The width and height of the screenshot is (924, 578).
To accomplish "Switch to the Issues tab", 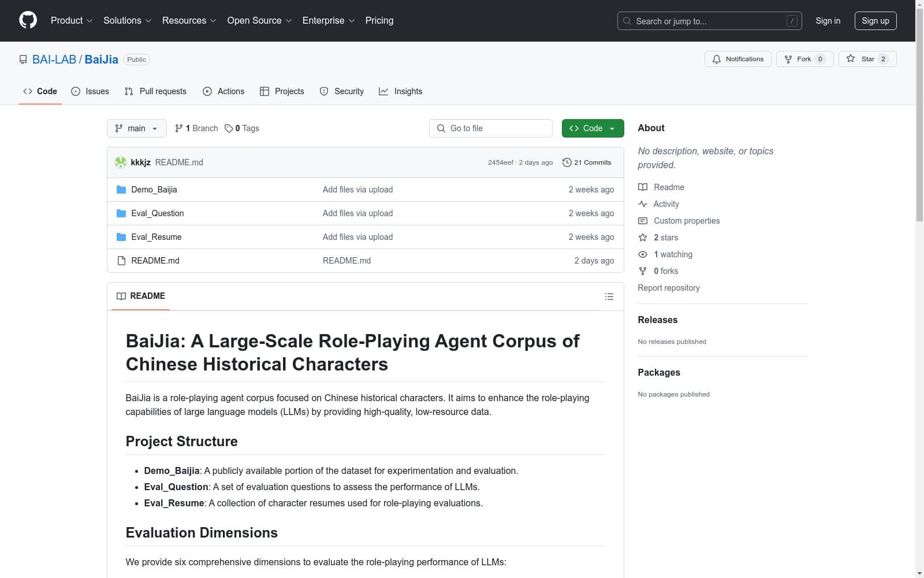I will pos(90,91).
